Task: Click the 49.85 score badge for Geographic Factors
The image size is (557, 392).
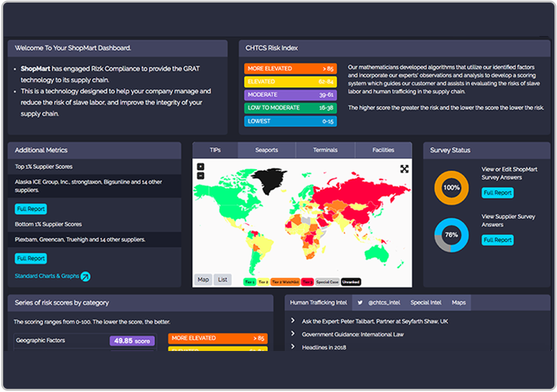Action: coord(132,341)
